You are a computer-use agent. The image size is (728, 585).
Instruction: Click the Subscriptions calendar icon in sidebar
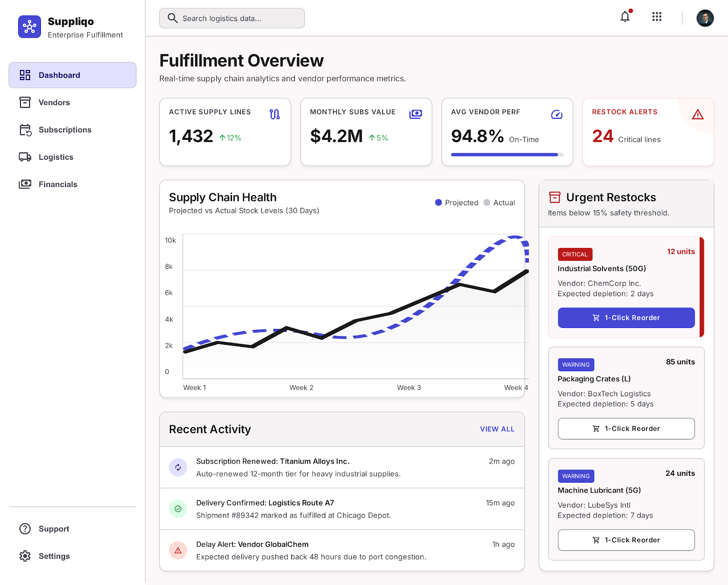[x=25, y=130]
